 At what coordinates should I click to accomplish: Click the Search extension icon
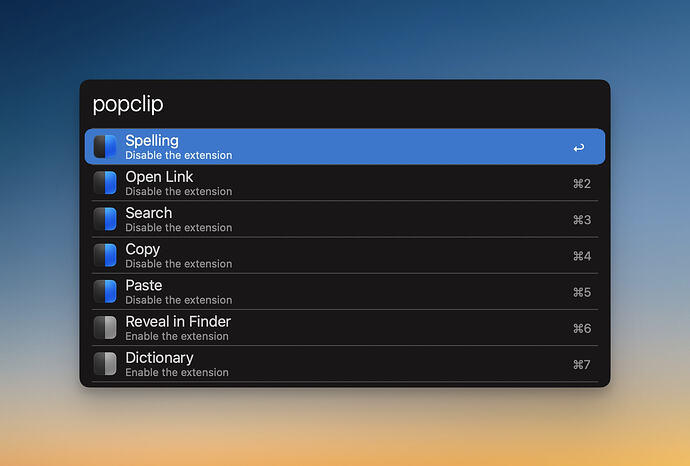click(105, 219)
